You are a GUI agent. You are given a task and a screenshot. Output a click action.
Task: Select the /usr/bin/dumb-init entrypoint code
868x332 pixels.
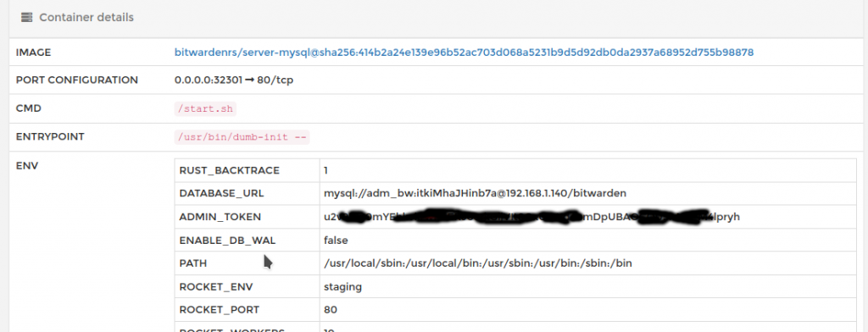point(242,136)
